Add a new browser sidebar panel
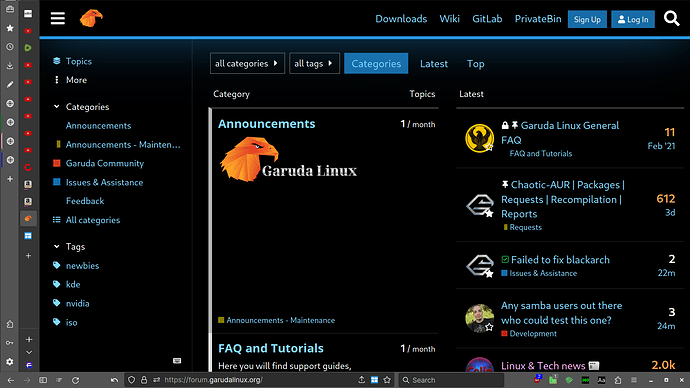Viewport: 690px width, 388px height. click(10, 179)
